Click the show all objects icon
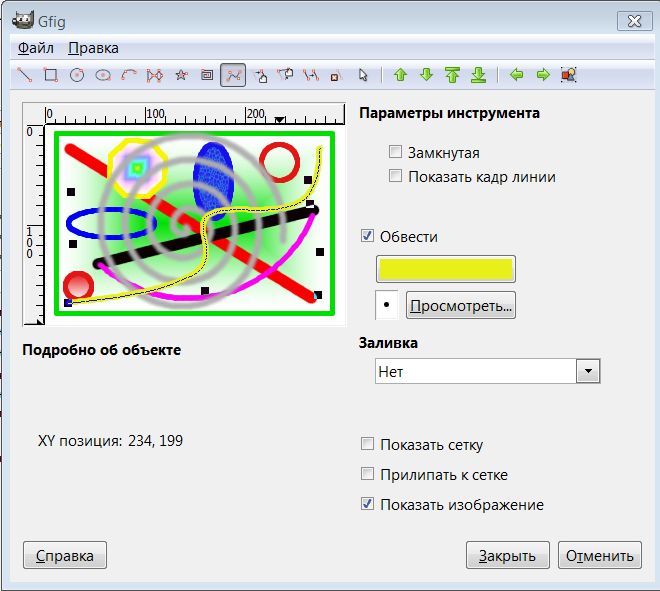The width and height of the screenshot is (660, 591). pos(569,75)
